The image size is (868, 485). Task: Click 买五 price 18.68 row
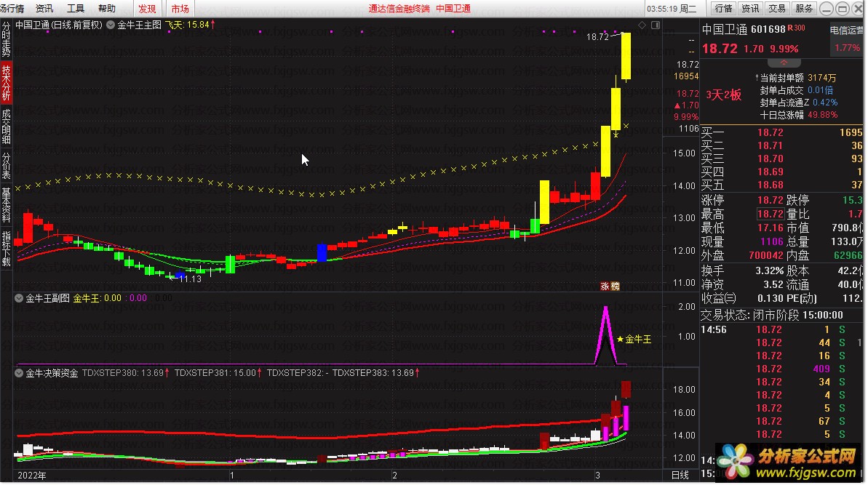click(x=781, y=185)
